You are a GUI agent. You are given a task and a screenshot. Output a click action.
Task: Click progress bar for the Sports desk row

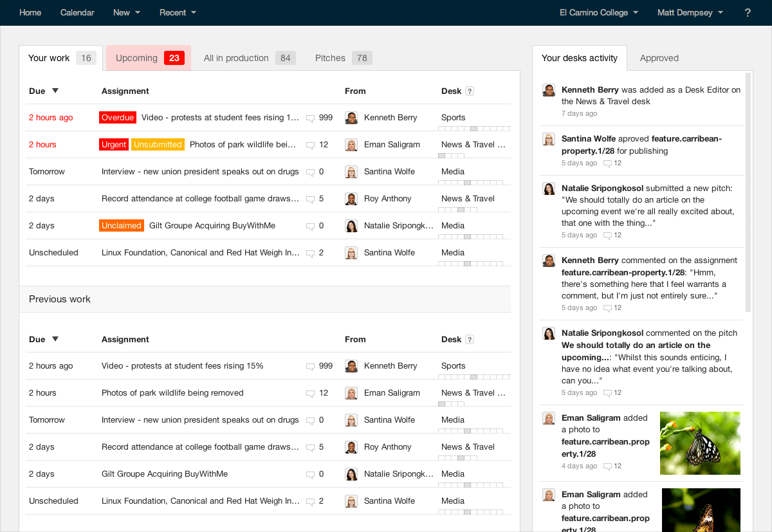coord(474,129)
